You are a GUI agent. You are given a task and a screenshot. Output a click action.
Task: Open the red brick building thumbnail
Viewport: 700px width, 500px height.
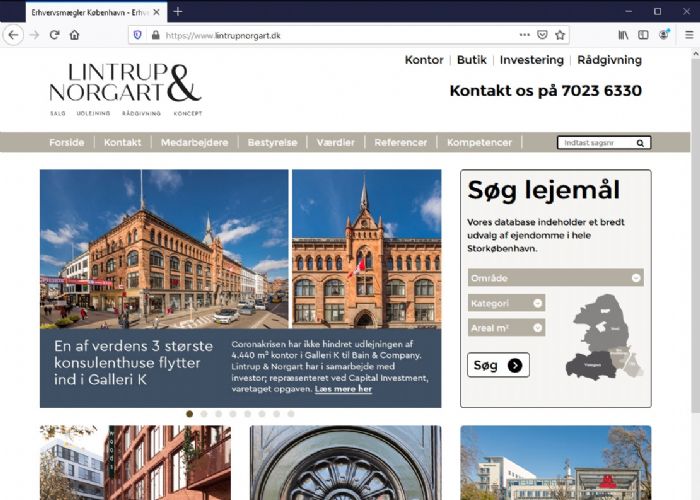point(135,462)
